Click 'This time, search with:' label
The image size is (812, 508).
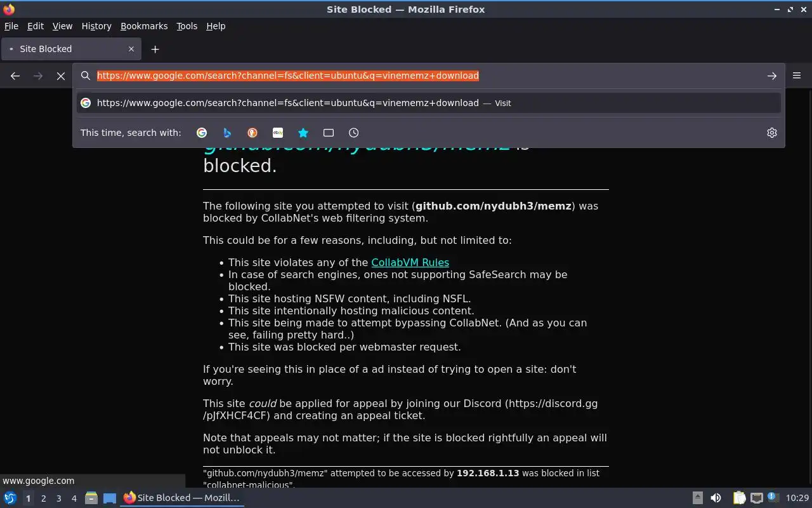coord(131,133)
